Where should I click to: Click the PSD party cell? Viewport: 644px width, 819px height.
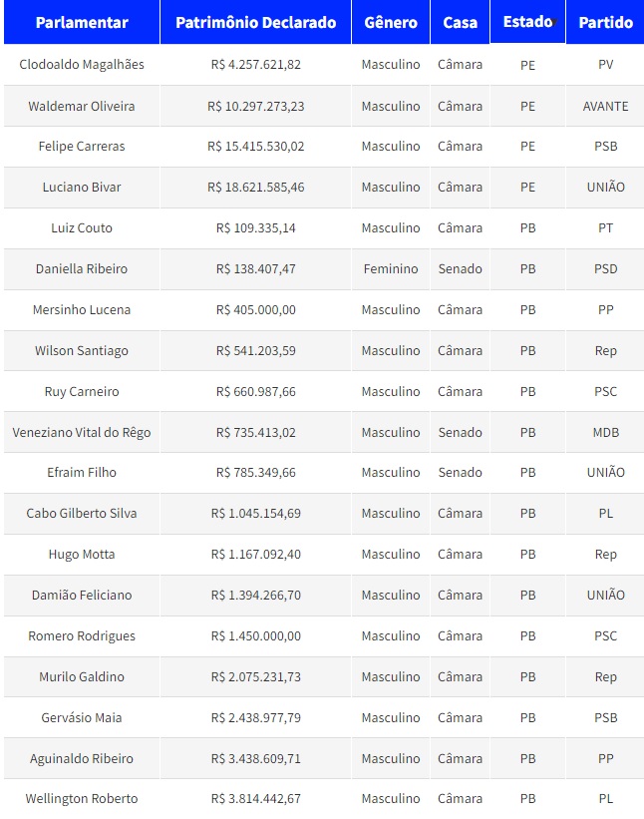click(x=605, y=268)
